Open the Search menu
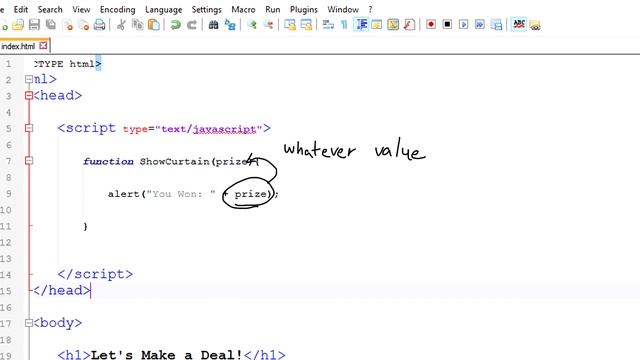The image size is (640, 360). 50,9
